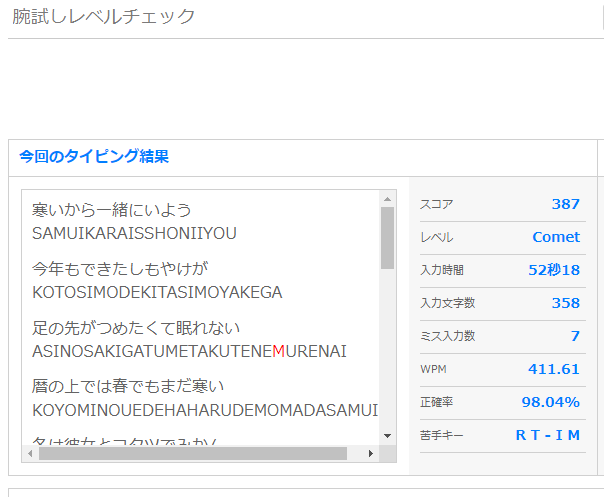Click the red mistyped M in ASINOSAKIGATUMETAKUTENEMURENAI
This screenshot has width=604, height=497.
coord(279,351)
